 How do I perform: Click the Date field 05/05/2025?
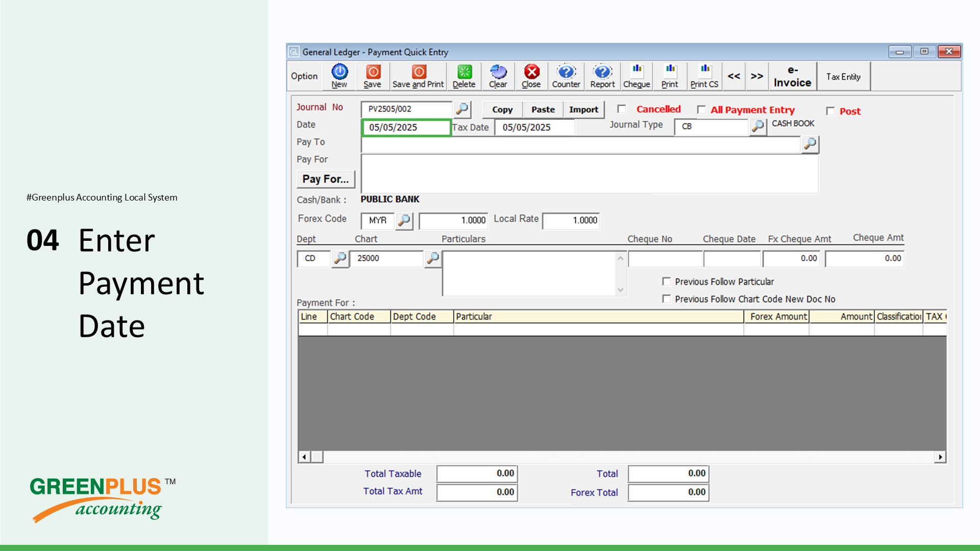click(407, 128)
